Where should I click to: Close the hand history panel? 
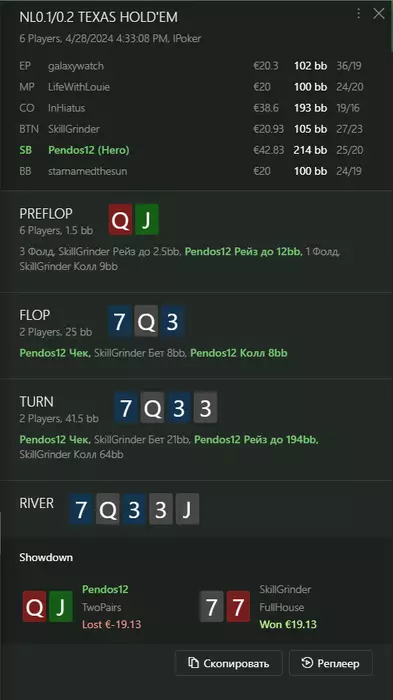coord(379,13)
